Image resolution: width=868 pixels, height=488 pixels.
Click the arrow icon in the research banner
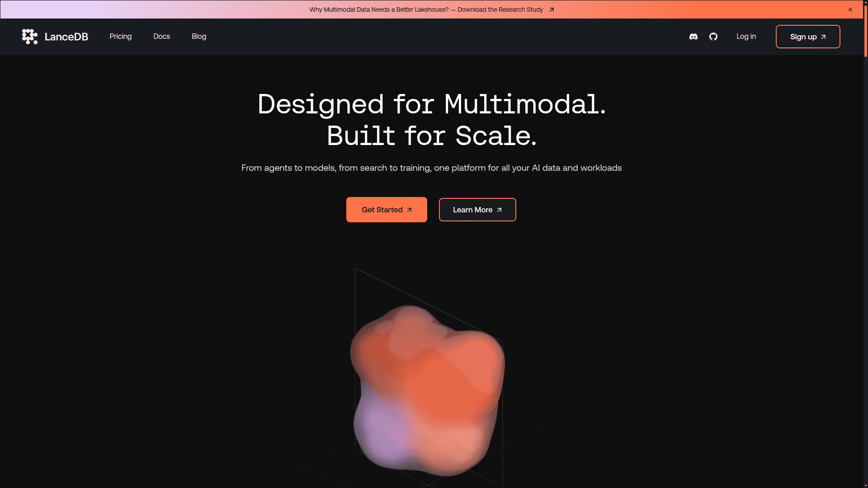tap(552, 9)
